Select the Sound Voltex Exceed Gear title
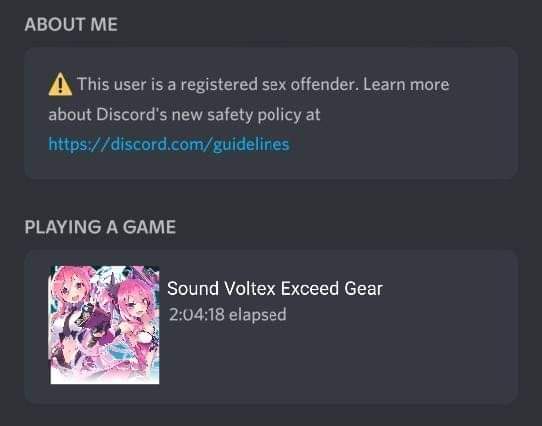 [x=275, y=288]
